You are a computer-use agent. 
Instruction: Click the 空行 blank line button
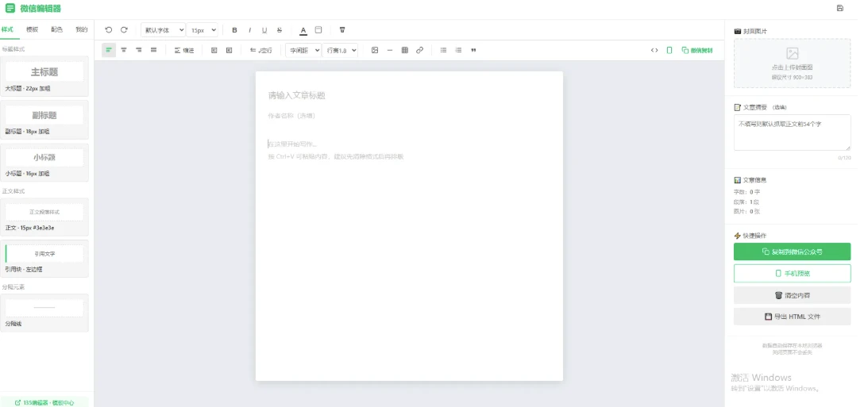tap(261, 50)
